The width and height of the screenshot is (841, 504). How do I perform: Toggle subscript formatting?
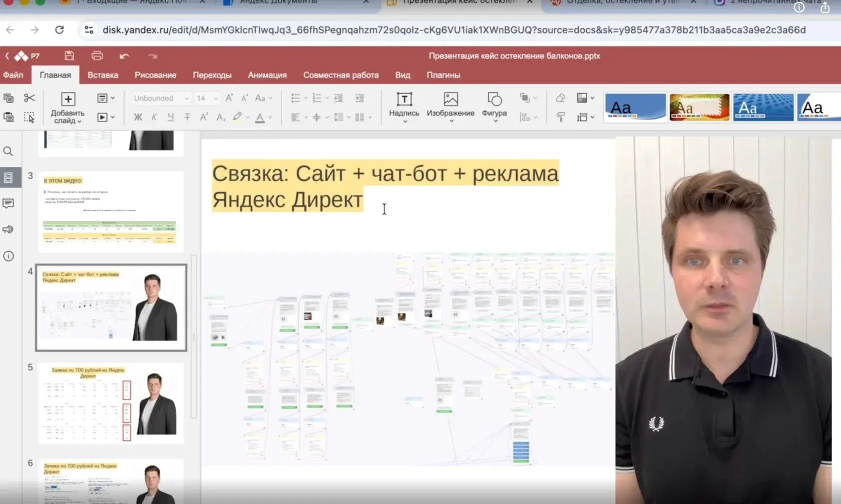pyautogui.click(x=221, y=117)
